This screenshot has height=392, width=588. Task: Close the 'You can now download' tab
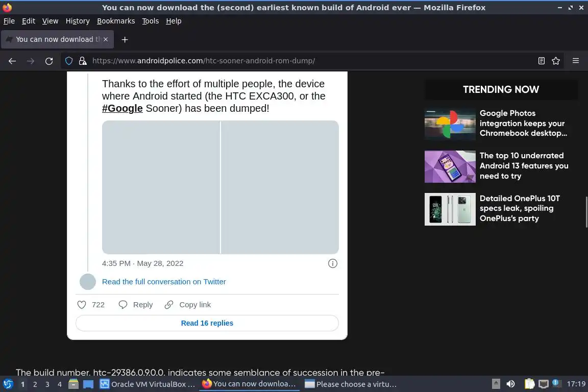coord(106,39)
